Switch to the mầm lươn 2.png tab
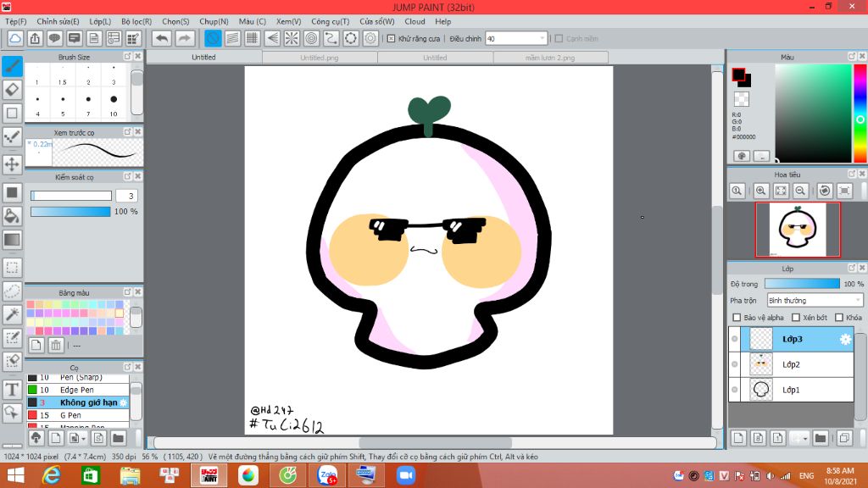The width and height of the screenshot is (868, 488). (550, 58)
